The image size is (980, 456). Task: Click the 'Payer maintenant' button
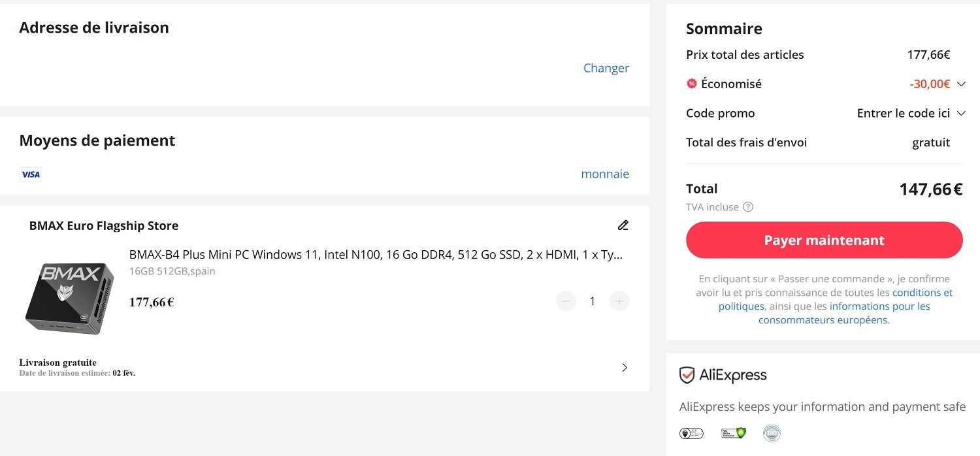pyautogui.click(x=825, y=240)
